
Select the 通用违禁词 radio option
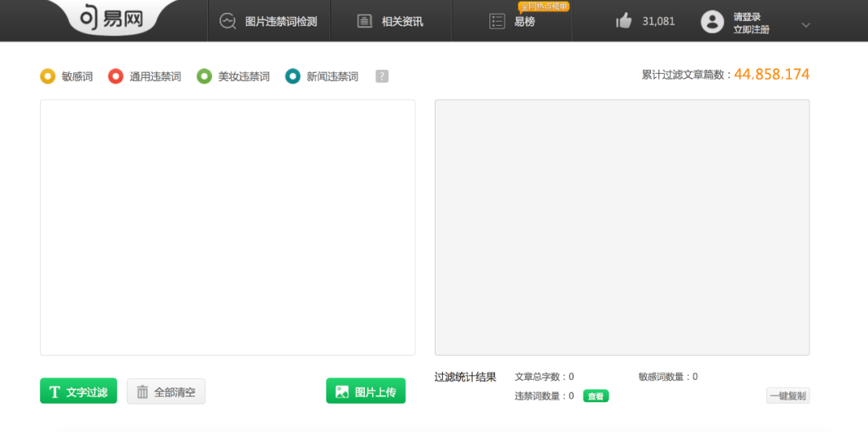[116, 76]
